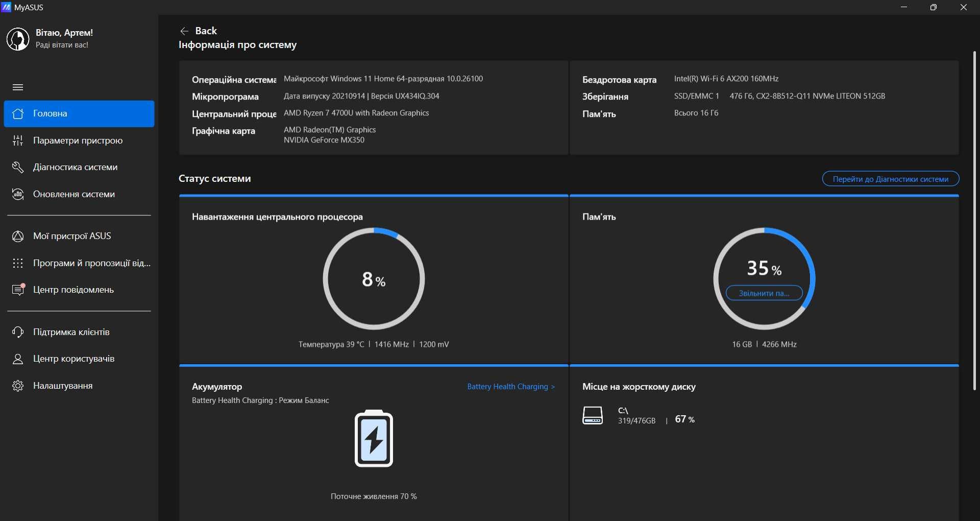
Task: Open Параметри пристрою section
Action: pyautogui.click(x=79, y=140)
